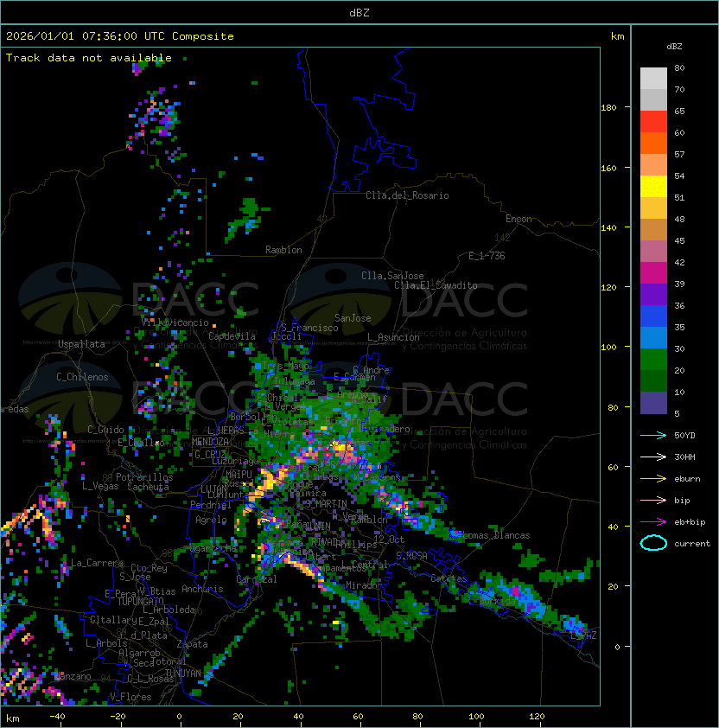719x728 pixels.
Task: Click the 'Track data not available' message
Action: pos(89,58)
